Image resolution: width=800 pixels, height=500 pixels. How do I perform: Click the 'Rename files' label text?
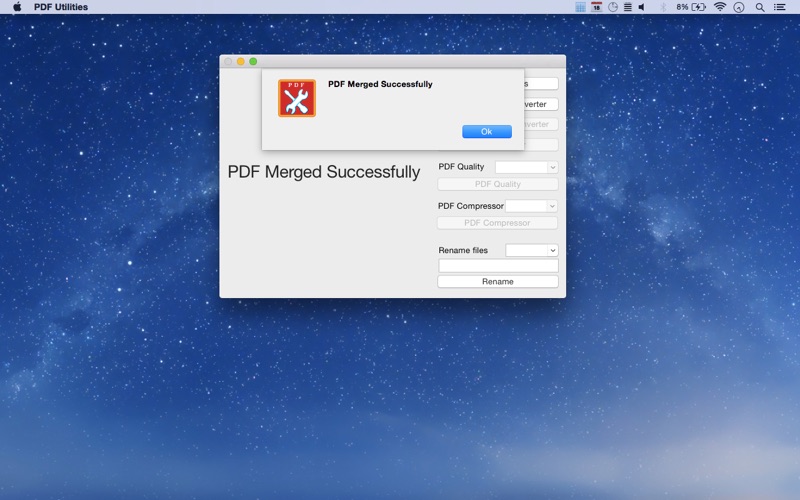[463, 251]
